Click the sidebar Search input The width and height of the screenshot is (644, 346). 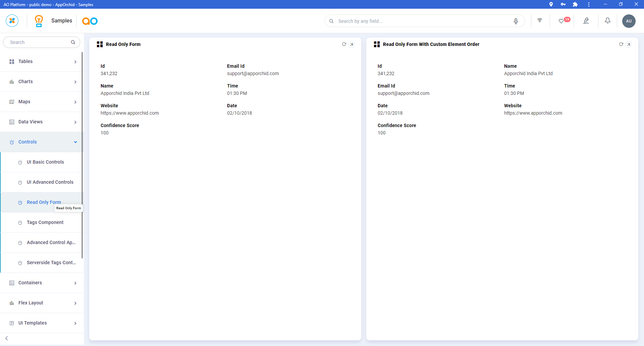click(x=39, y=42)
